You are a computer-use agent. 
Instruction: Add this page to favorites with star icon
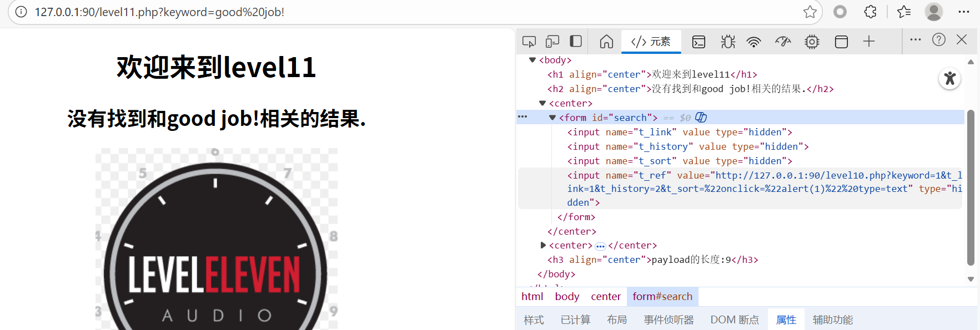[x=810, y=12]
